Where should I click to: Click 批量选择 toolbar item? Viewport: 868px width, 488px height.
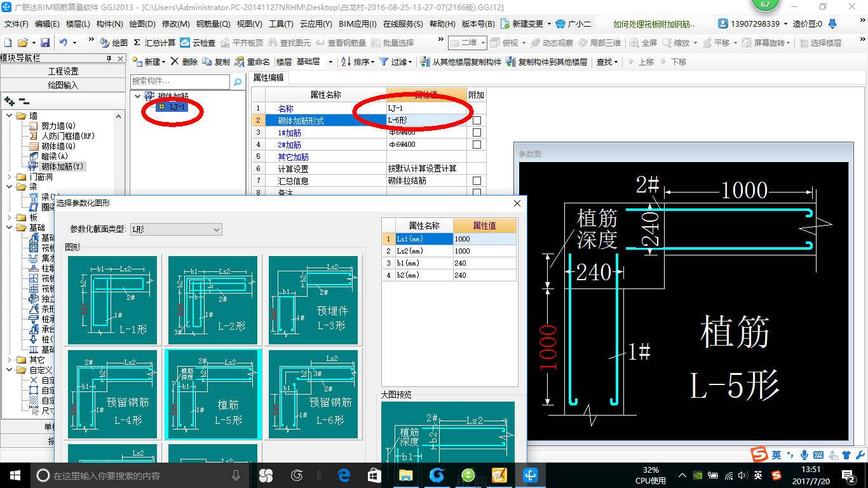tap(392, 43)
